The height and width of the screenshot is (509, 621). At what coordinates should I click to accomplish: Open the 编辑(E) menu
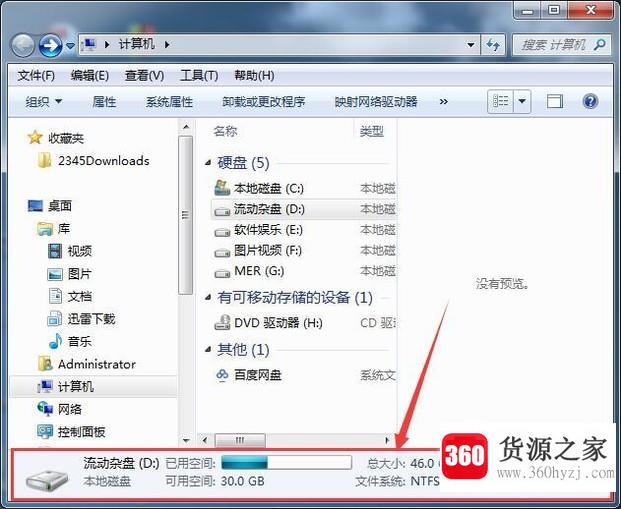pos(90,75)
